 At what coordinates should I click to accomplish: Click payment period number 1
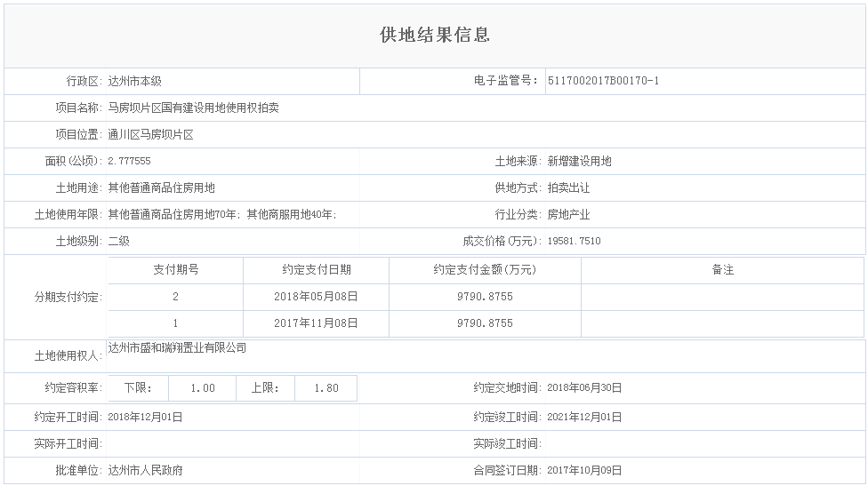[175, 323]
